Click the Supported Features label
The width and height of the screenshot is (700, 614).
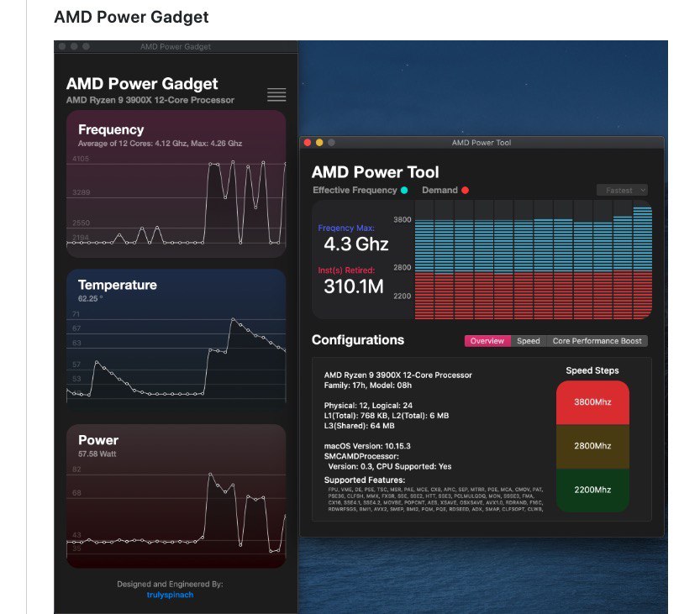click(365, 480)
